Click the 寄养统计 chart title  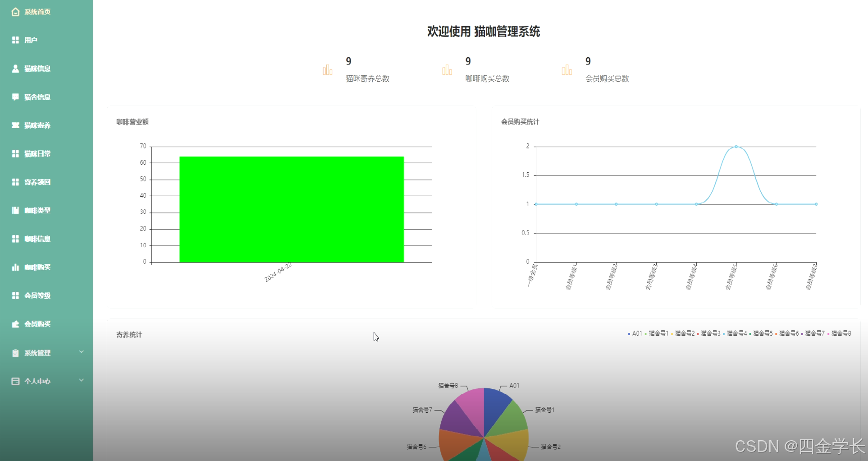(129, 335)
